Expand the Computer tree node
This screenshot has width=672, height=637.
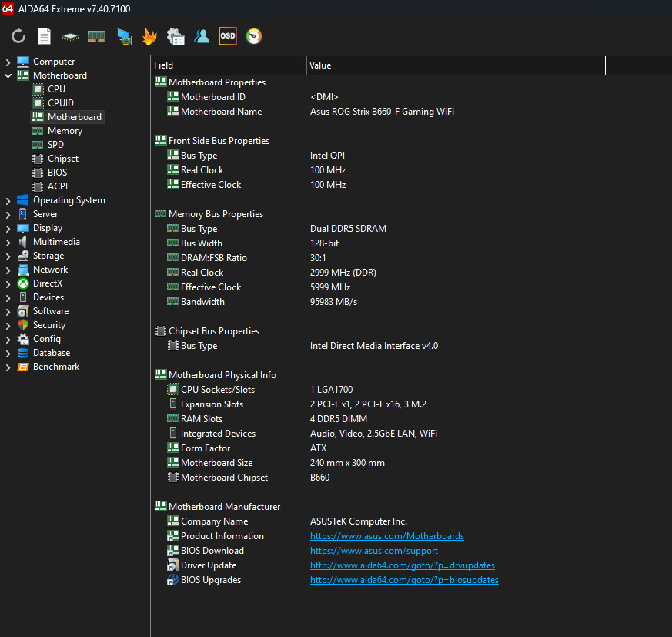(x=8, y=62)
